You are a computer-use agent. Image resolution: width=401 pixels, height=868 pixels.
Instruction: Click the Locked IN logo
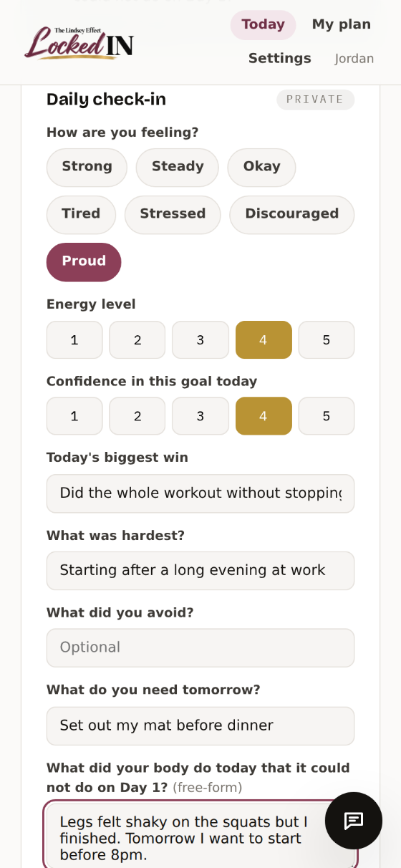(79, 43)
